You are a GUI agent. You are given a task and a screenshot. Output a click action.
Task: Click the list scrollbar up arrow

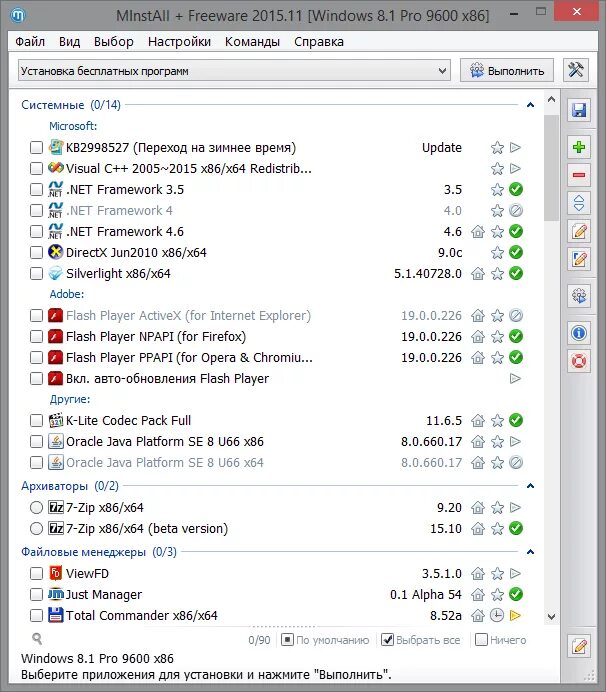[x=551, y=100]
